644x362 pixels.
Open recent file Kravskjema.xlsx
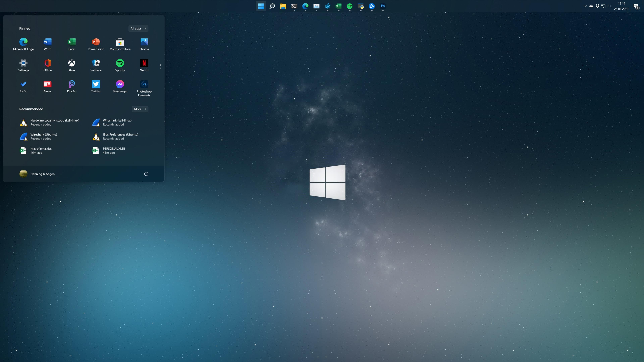click(36, 151)
